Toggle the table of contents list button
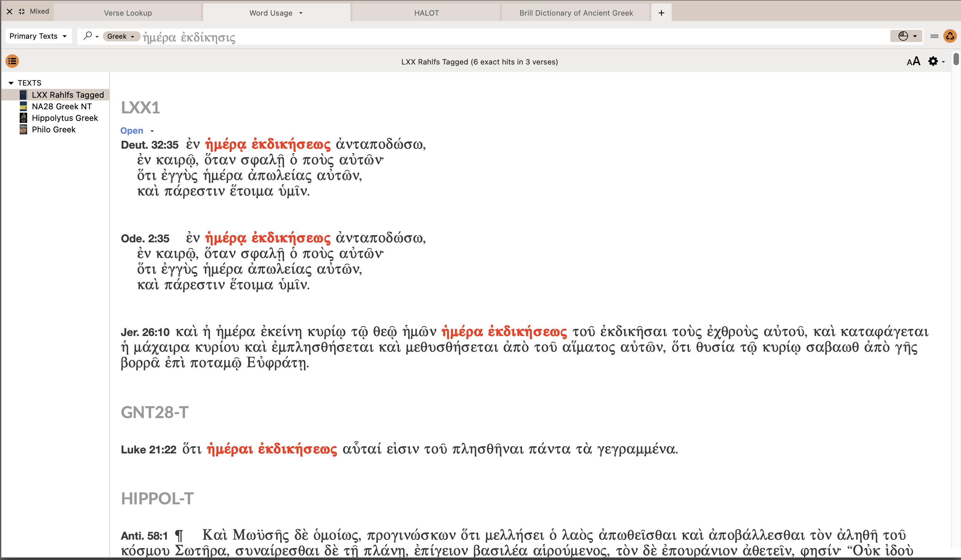This screenshot has height=560, width=961. (12, 61)
